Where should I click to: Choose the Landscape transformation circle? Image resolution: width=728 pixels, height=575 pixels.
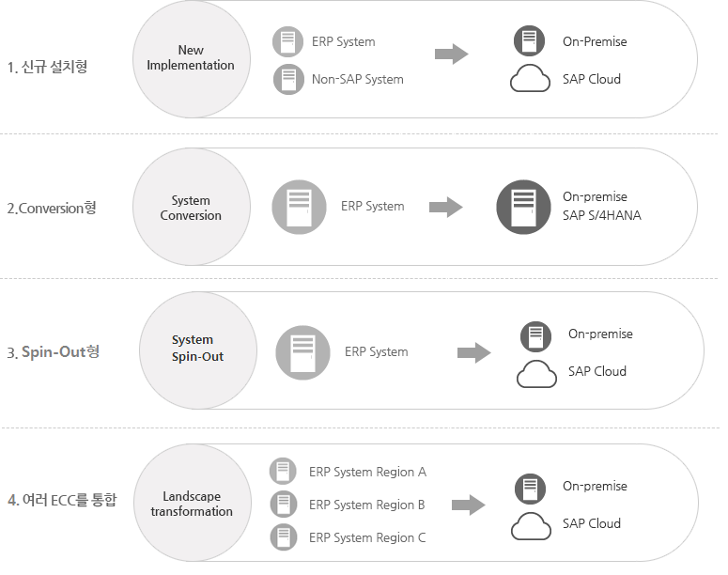coord(192,504)
